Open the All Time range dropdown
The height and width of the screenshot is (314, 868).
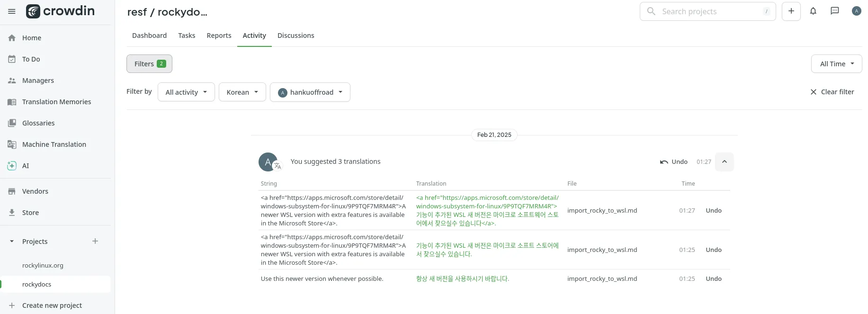[836, 64]
